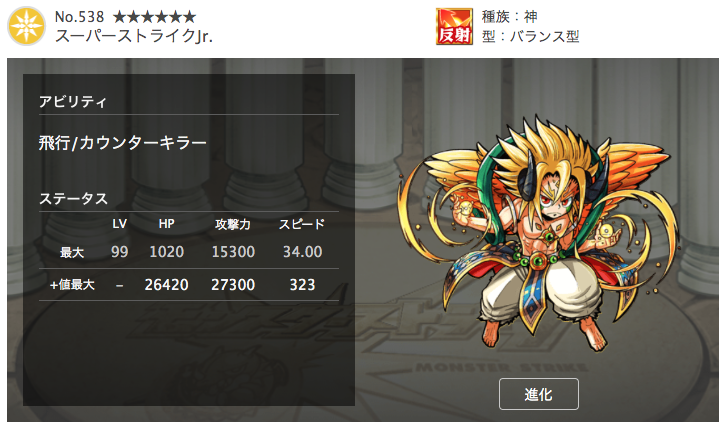
Task: Click the 進化 evolution button
Action: 538,394
